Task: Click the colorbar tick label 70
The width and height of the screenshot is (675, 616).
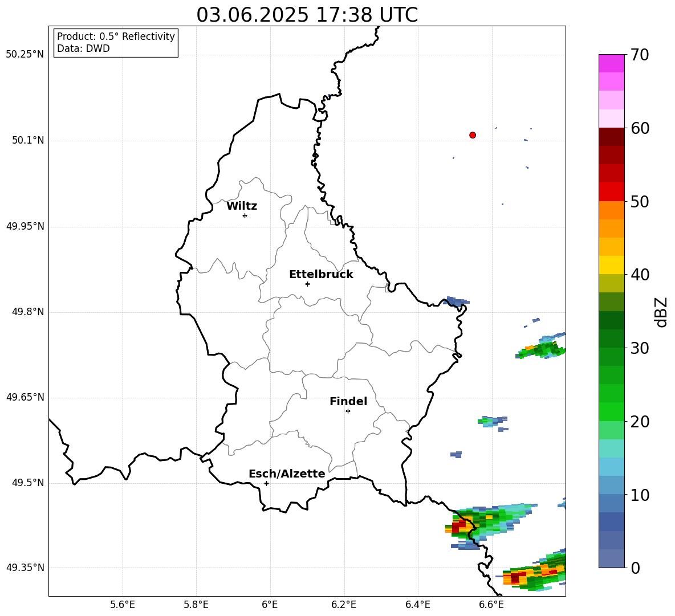Action: (640, 55)
